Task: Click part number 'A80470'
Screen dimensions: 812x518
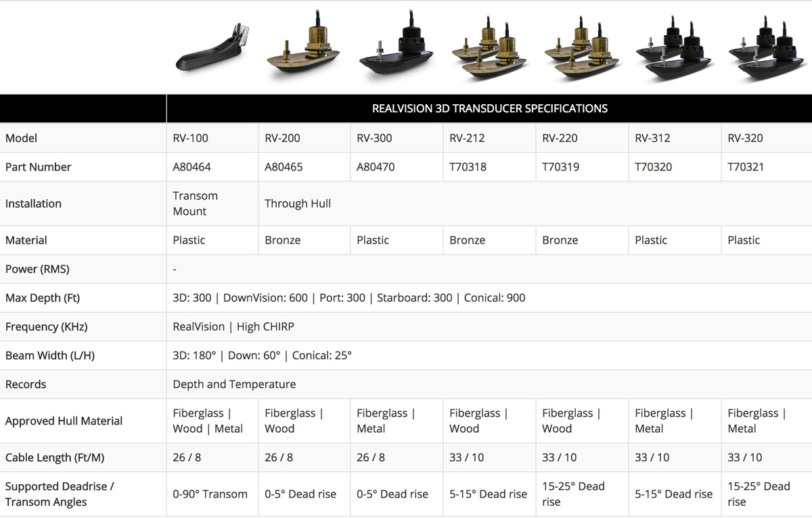Action: click(376, 167)
